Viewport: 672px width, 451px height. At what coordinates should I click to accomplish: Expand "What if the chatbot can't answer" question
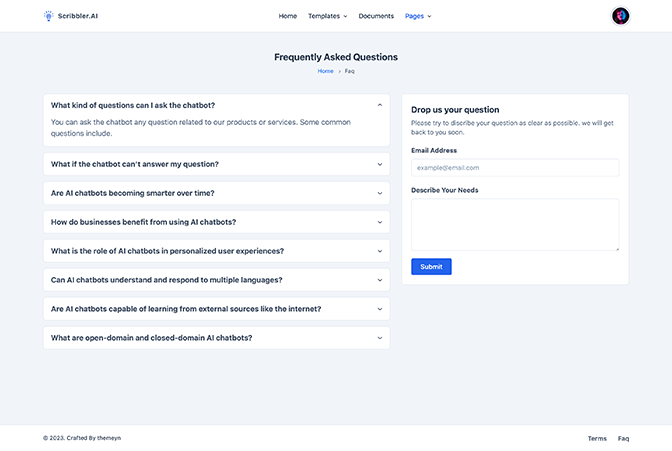(216, 164)
